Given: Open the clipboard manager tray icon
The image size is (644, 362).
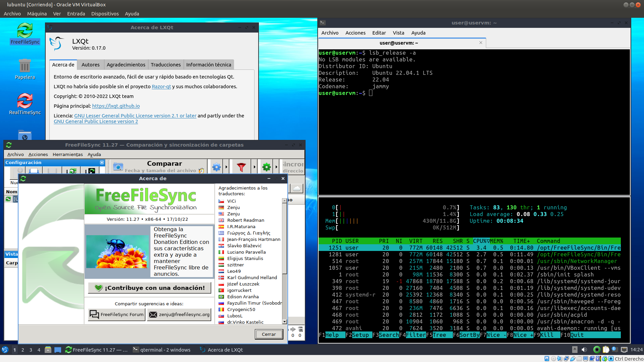Looking at the screenshot, I should (x=606, y=350).
